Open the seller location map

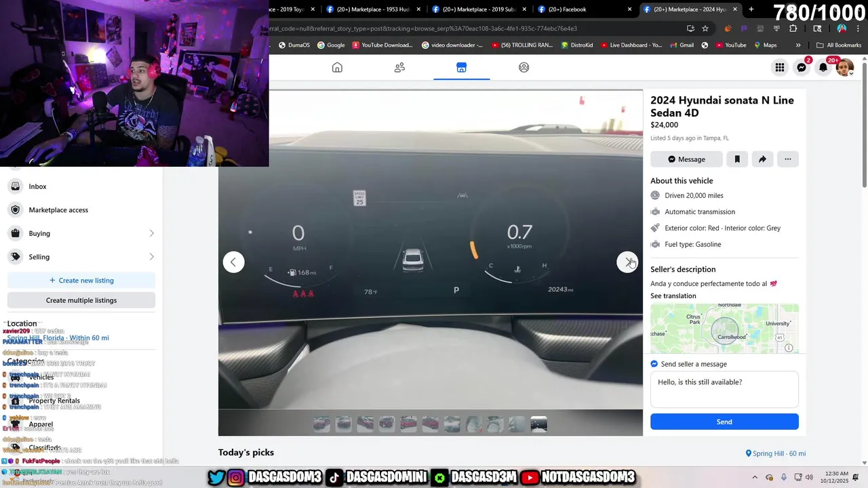tap(724, 328)
